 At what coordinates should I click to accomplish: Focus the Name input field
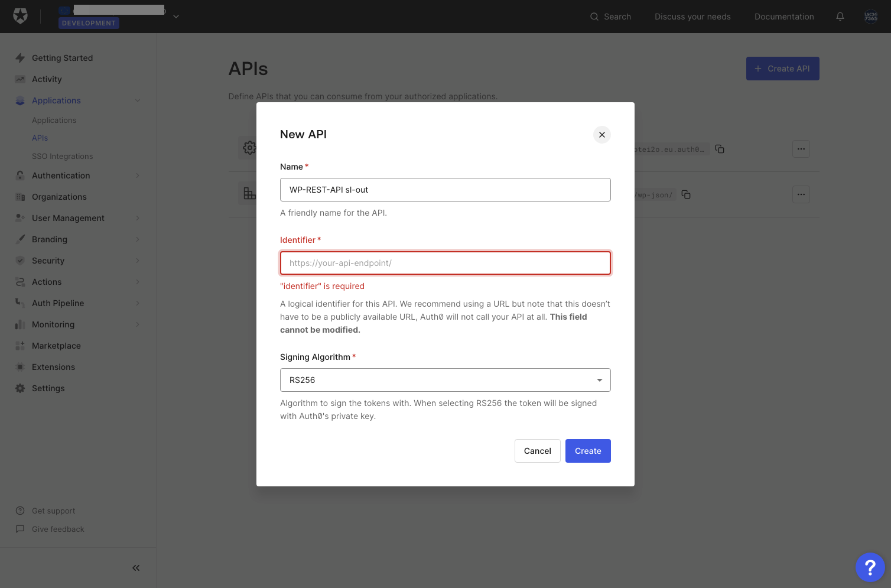(445, 190)
